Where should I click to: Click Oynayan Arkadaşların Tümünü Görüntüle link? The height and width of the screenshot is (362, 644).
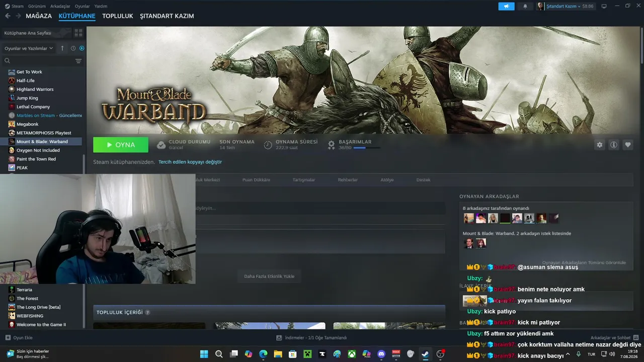[584, 262]
